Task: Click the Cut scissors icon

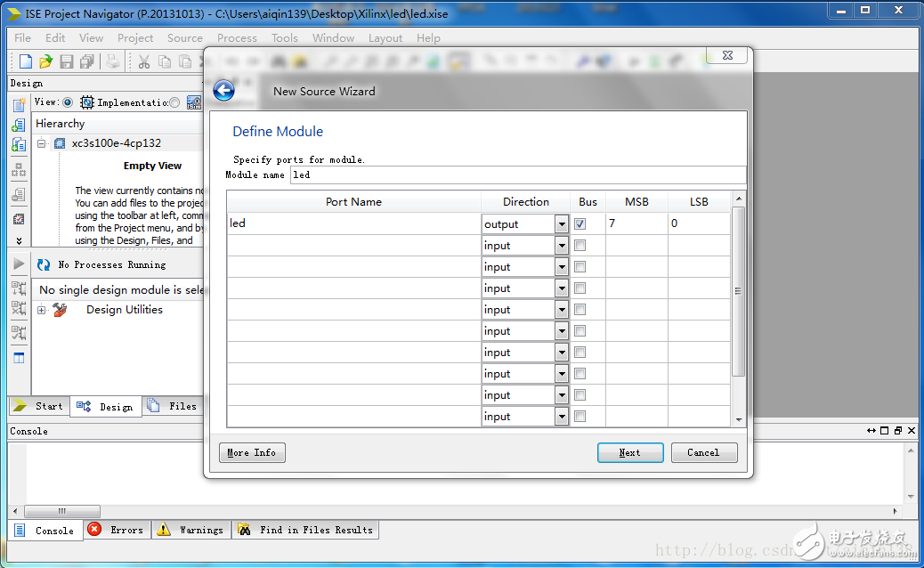Action: [144, 61]
